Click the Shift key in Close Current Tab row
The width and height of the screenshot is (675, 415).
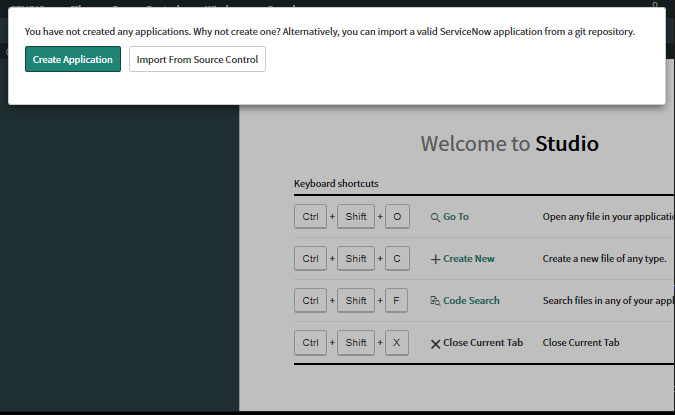coord(356,342)
